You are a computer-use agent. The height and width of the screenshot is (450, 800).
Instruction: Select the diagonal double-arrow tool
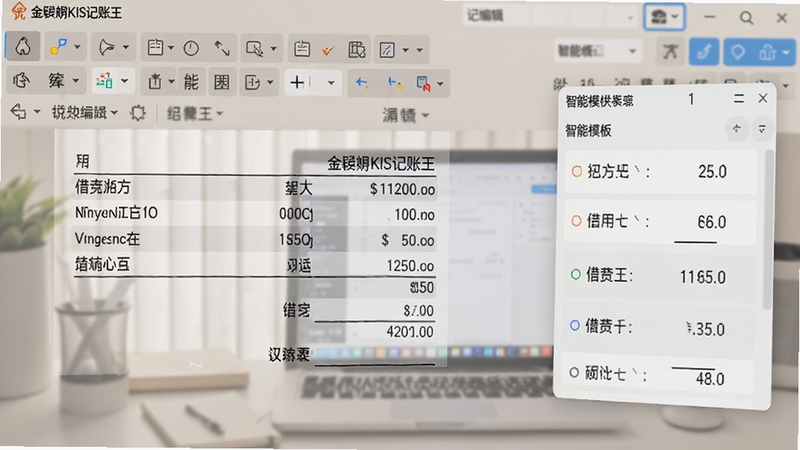(222, 48)
